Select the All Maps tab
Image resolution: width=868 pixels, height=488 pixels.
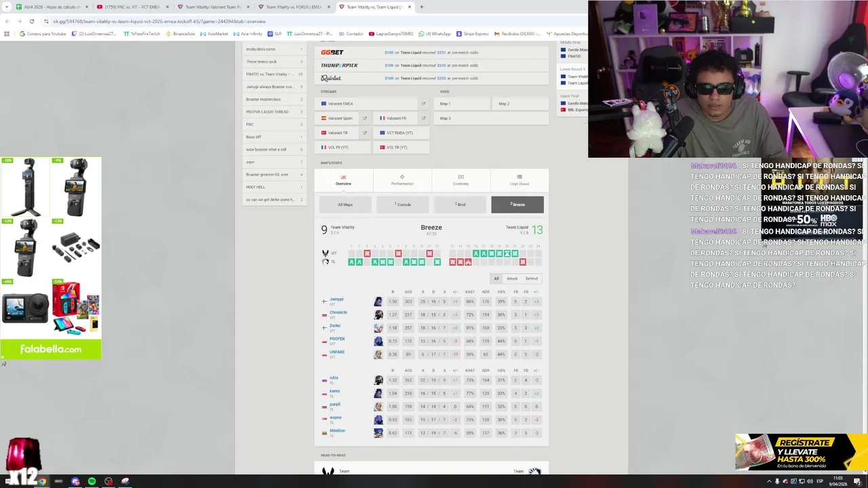pyautogui.click(x=345, y=205)
